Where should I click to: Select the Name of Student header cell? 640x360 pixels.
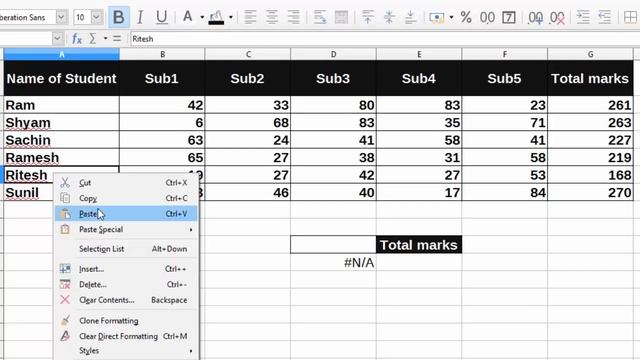click(62, 78)
